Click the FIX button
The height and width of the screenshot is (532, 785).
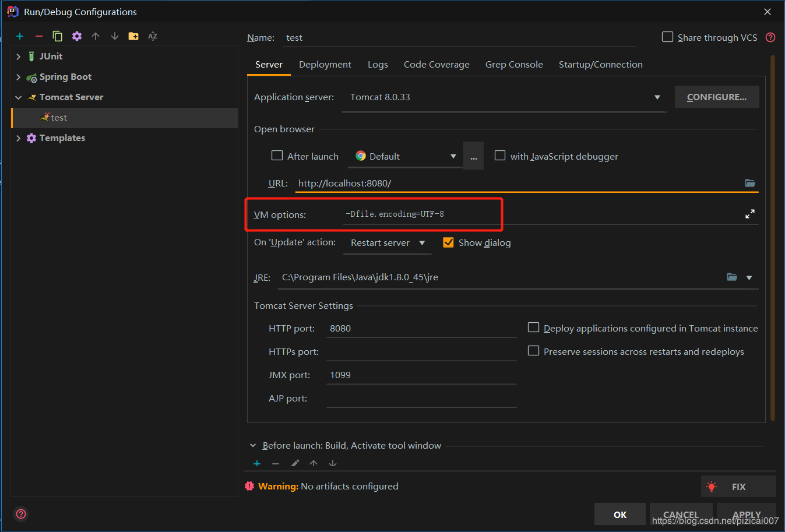tap(738, 487)
